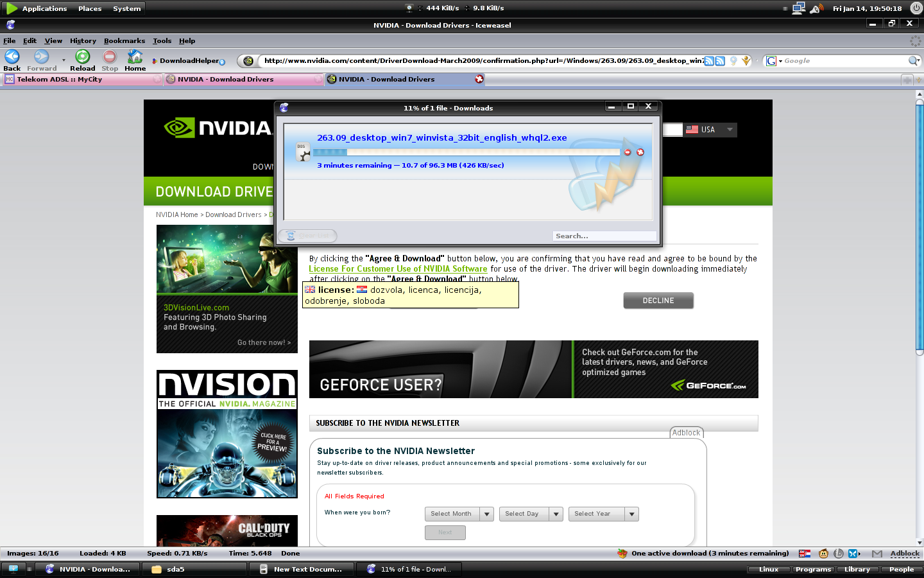The image size is (924, 578).
Task: Open the Home page icon
Action: pyautogui.click(x=135, y=57)
